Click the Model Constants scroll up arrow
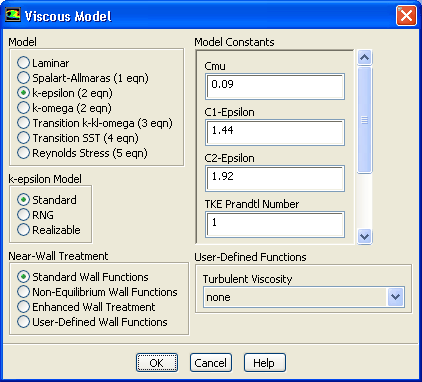Screen dimensions: 422x382 click(364, 58)
